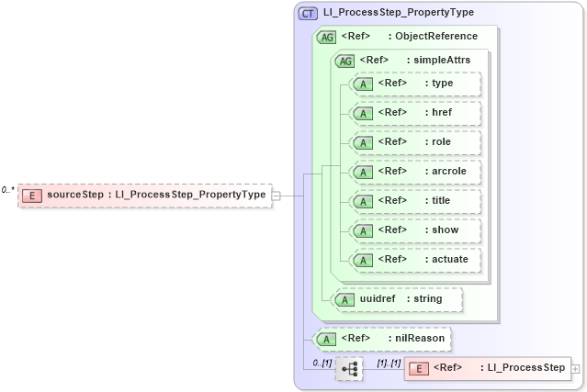
Task: Select the LI_ProcessStep_PropertyType header title
Action: tap(399, 12)
